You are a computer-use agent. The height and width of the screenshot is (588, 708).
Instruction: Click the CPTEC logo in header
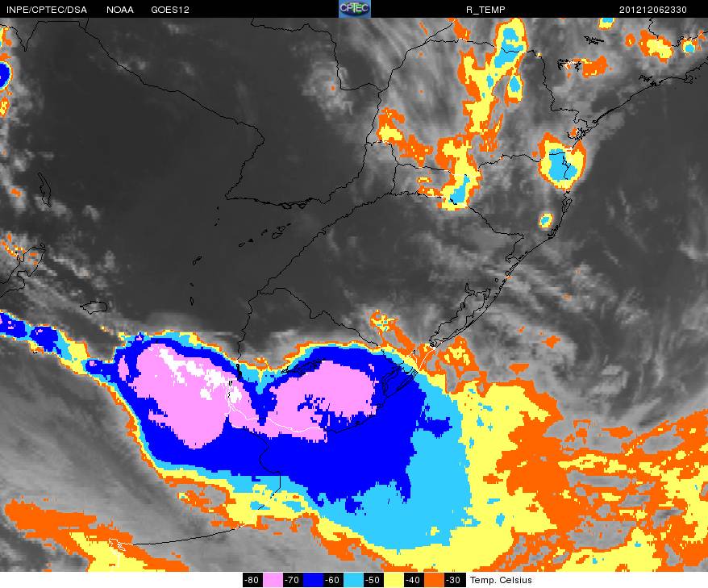click(x=355, y=9)
